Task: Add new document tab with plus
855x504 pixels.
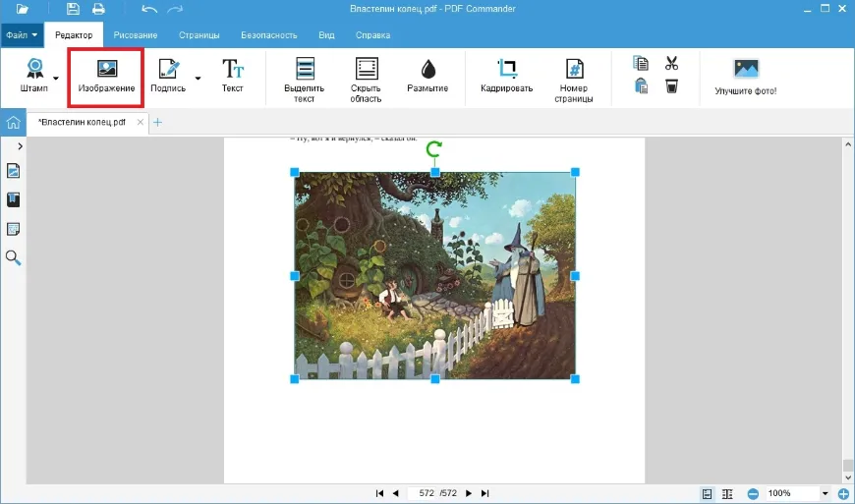Action: (x=157, y=122)
